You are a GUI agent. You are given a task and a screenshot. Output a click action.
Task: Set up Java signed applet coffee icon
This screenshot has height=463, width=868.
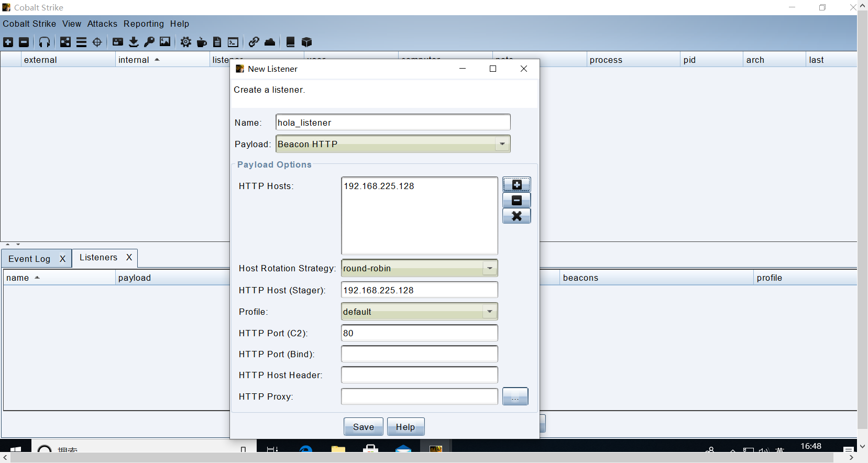click(x=202, y=42)
